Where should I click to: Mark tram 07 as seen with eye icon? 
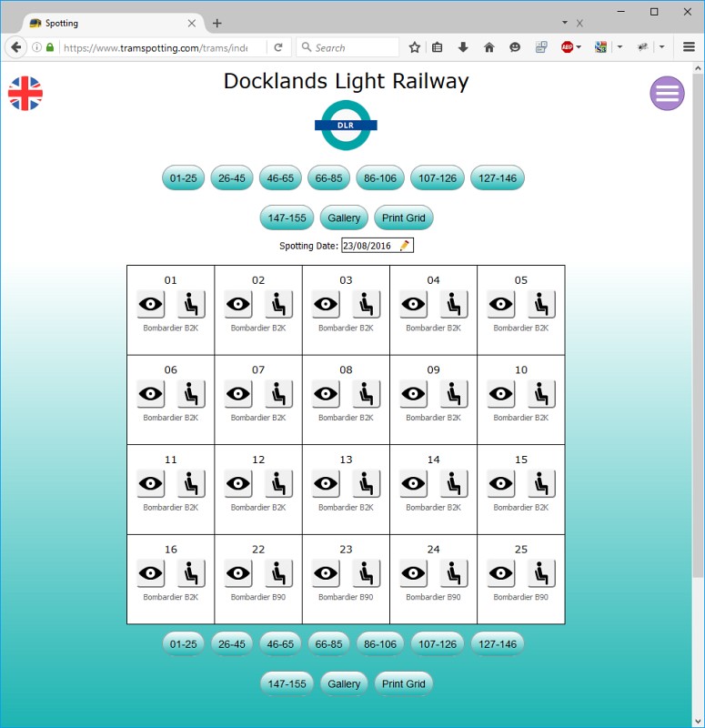click(238, 394)
